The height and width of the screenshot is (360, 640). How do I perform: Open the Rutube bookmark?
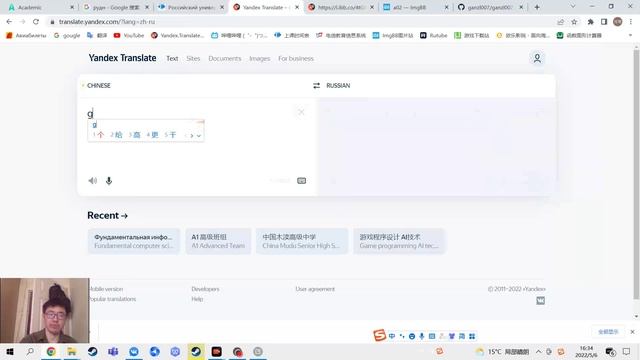[434, 36]
